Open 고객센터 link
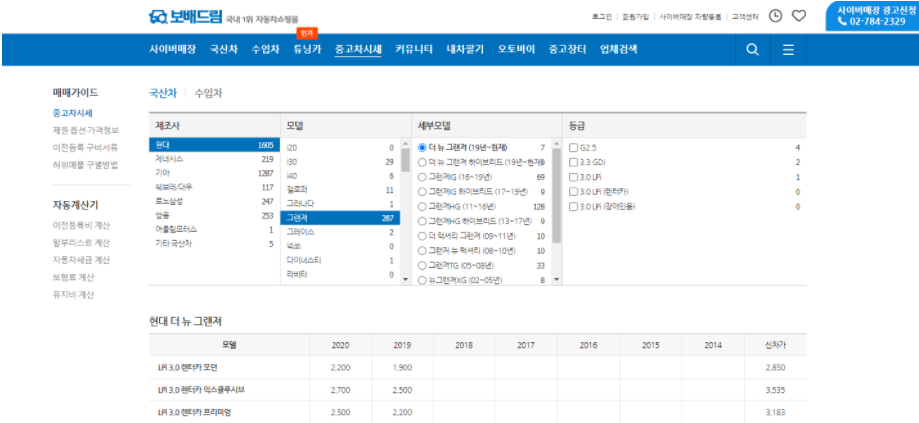Image resolution: width=919 pixels, height=423 pixels. pyautogui.click(x=745, y=17)
